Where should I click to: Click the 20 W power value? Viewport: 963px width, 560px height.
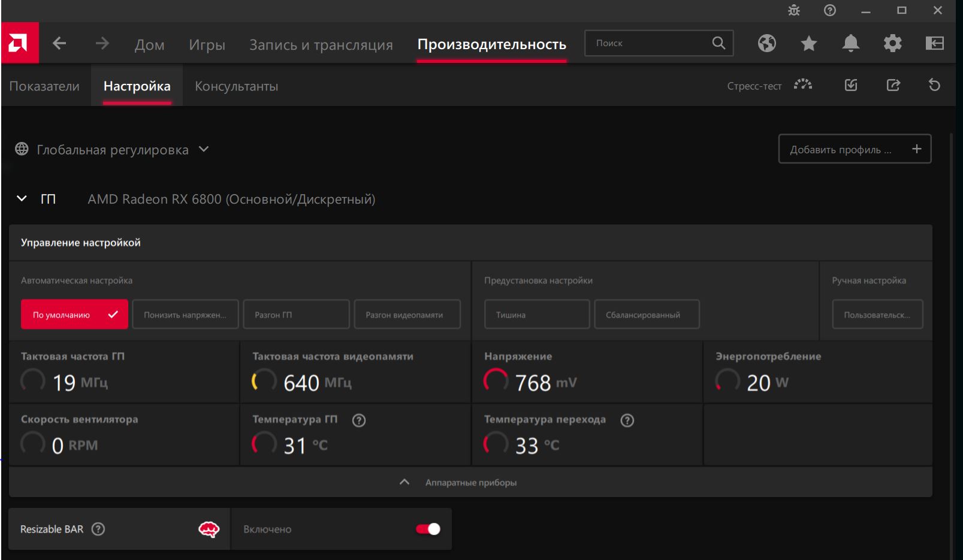pyautogui.click(x=768, y=383)
